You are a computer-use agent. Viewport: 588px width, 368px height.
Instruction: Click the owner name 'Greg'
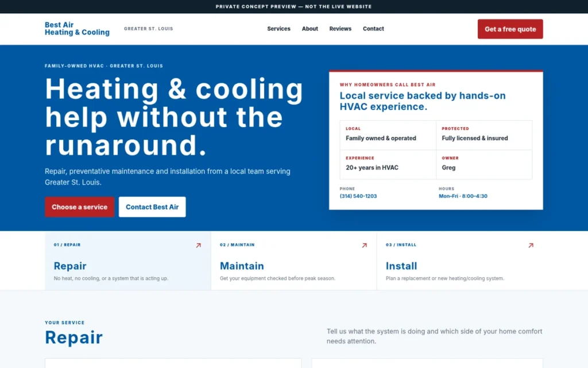point(448,167)
